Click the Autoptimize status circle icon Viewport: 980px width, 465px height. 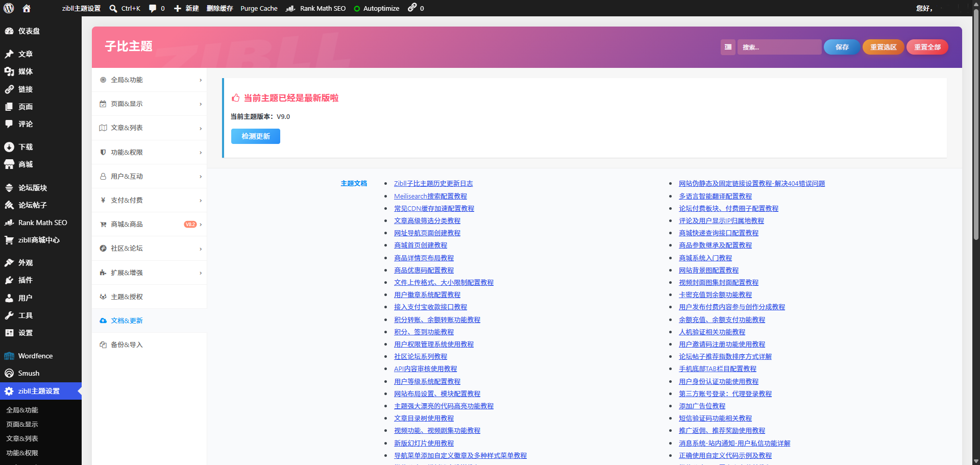(x=357, y=9)
